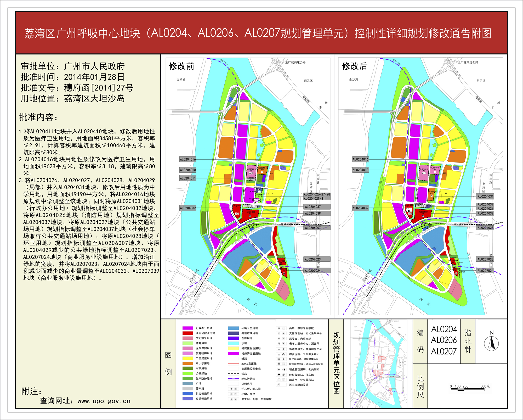Click the dashed 铁路 line sample in legend
Viewport: 523px width, 420px height.
233,374
